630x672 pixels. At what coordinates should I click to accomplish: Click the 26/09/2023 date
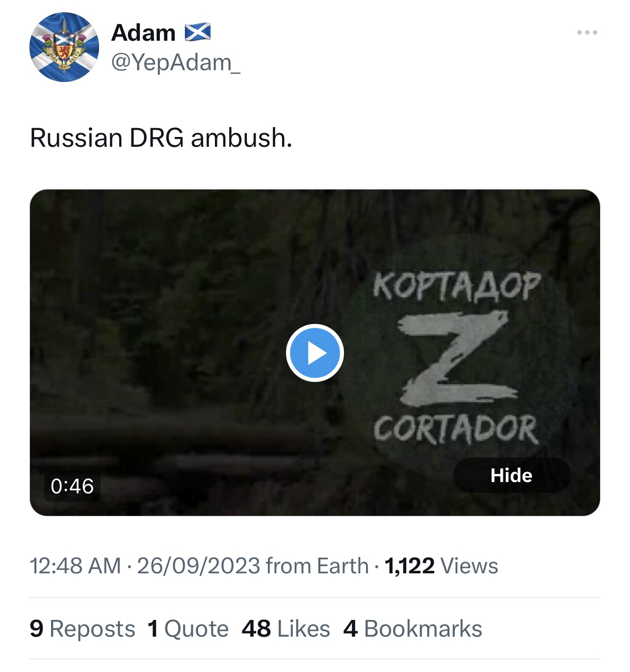pyautogui.click(x=198, y=565)
